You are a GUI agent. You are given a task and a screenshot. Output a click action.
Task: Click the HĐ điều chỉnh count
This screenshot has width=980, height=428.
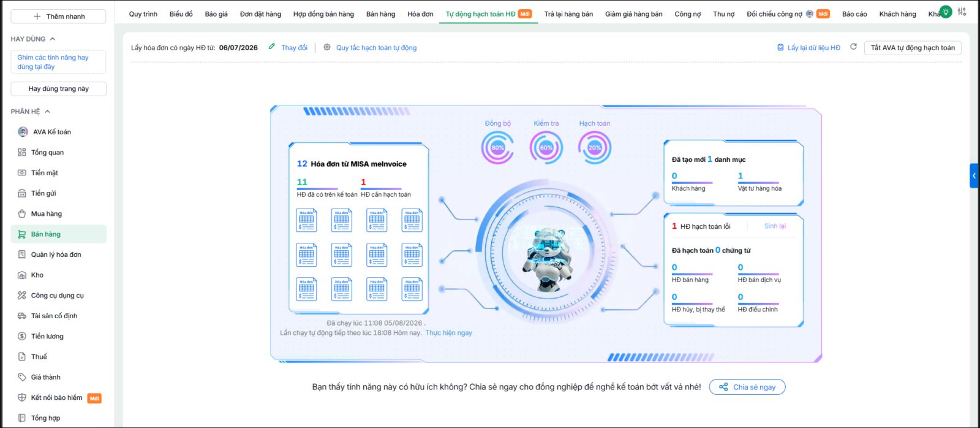click(741, 297)
